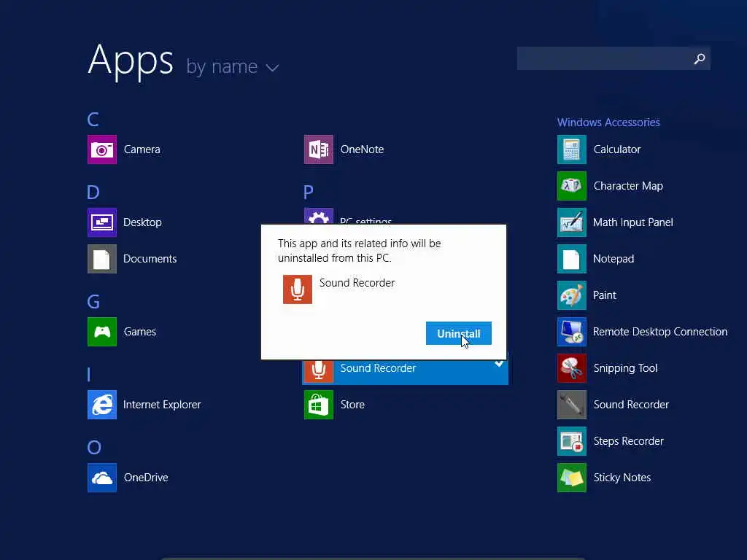The image size is (747, 560).
Task: Click selected Sound Recorder tile icon
Action: pos(319,371)
